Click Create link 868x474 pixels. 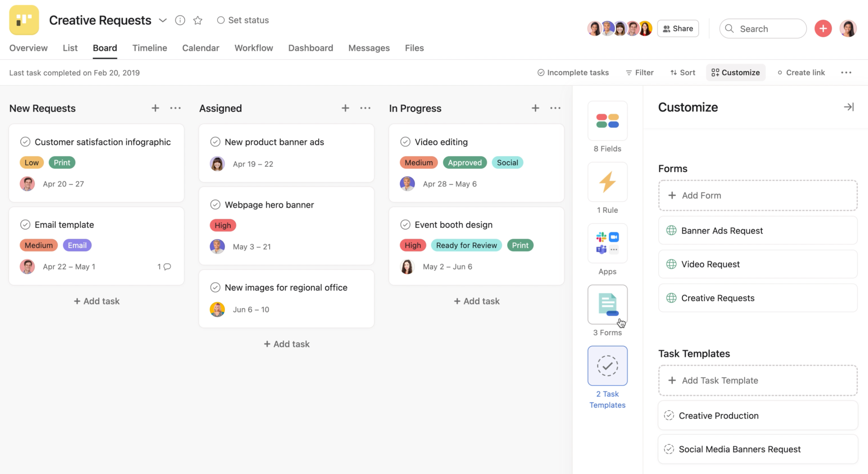click(801, 72)
